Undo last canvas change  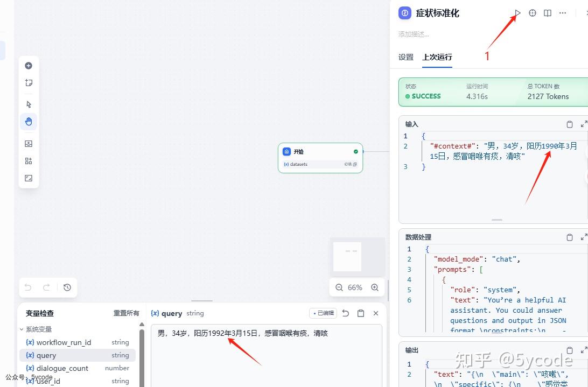coord(28,287)
